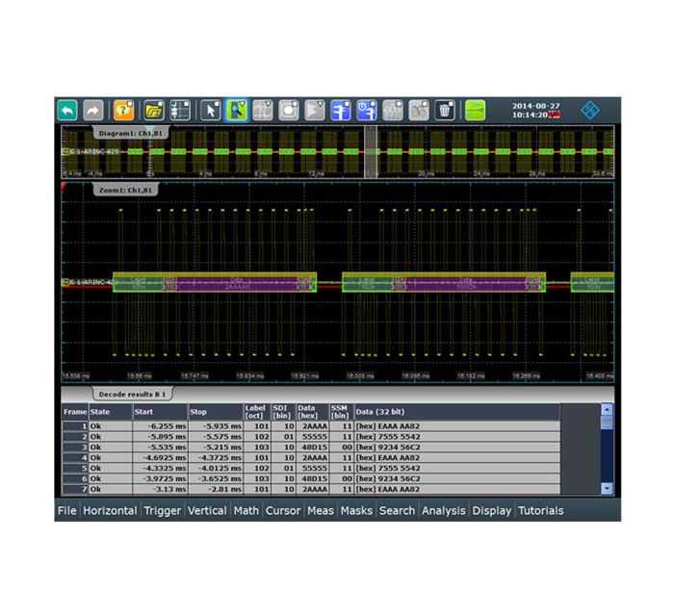Click frame 2 data '[hex] 7555 5542' cell
Screen dimensions: 674x616
tap(457, 436)
